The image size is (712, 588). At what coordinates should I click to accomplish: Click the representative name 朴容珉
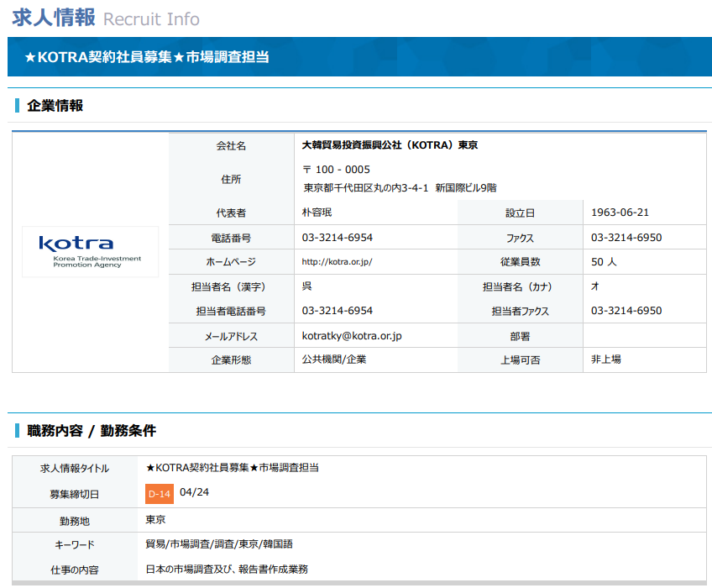point(317,213)
